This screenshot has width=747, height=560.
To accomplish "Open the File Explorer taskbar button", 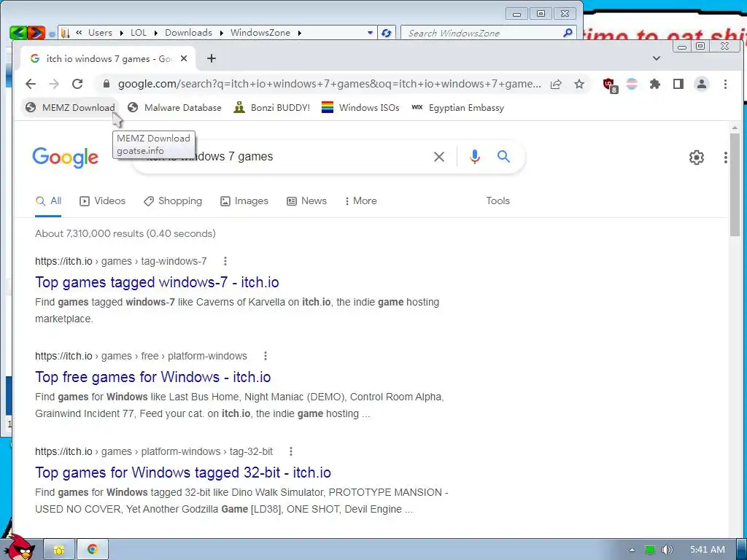I will coord(59,550).
